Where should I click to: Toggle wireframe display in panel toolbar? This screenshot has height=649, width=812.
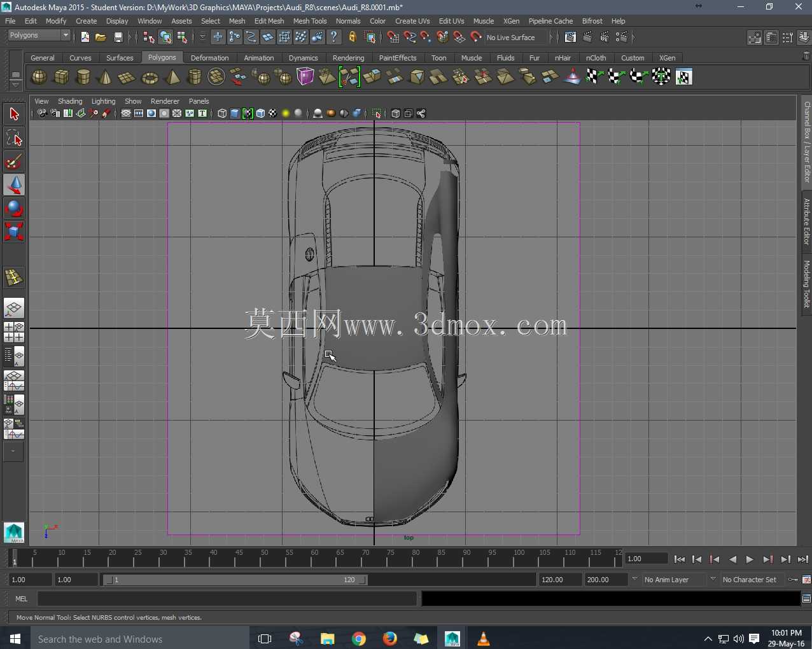(222, 114)
